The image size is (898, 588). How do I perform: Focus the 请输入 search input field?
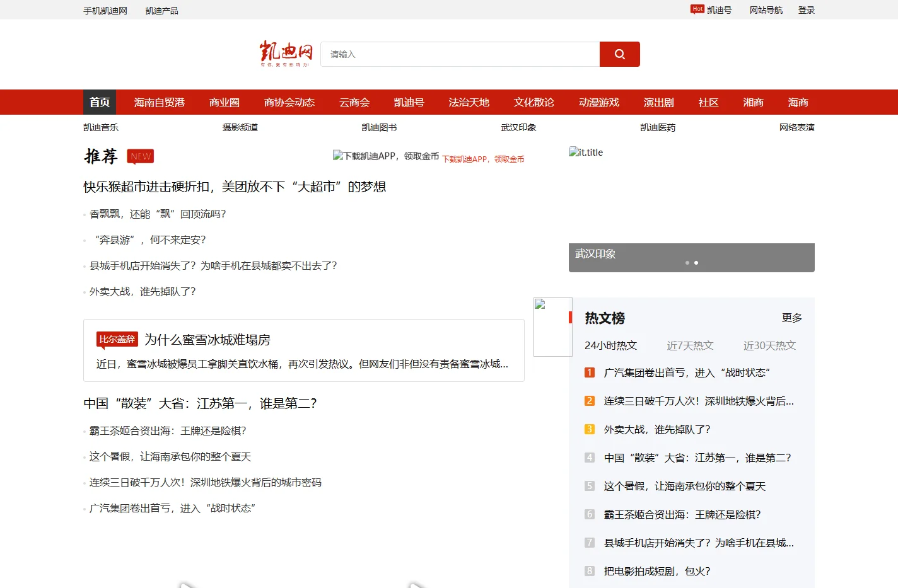460,54
